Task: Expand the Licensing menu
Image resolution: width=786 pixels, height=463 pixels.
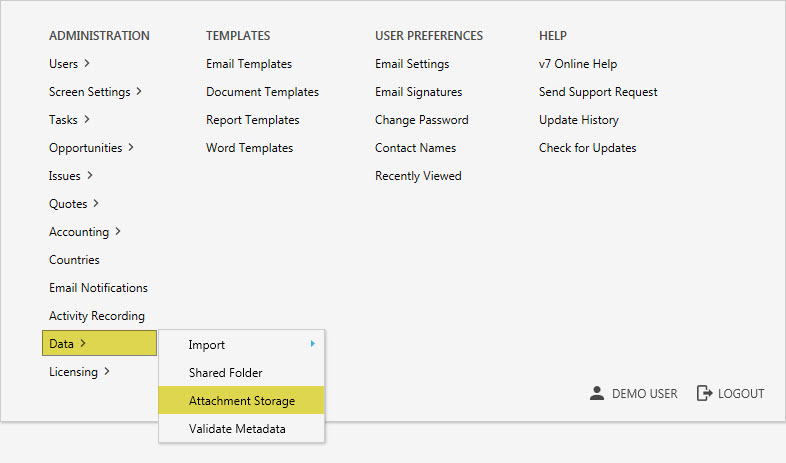Action: 79,372
